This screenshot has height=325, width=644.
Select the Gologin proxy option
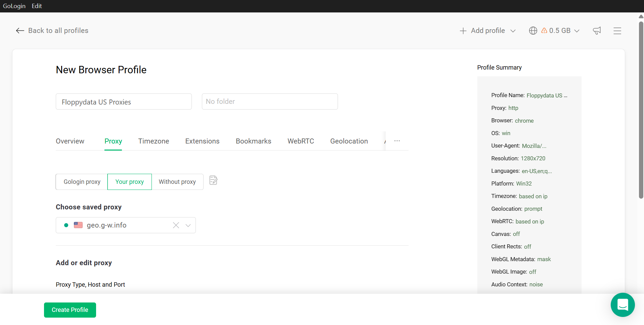tap(82, 182)
